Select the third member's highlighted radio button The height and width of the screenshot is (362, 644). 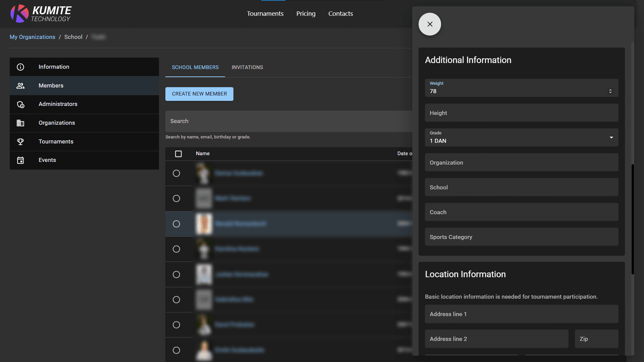point(176,224)
